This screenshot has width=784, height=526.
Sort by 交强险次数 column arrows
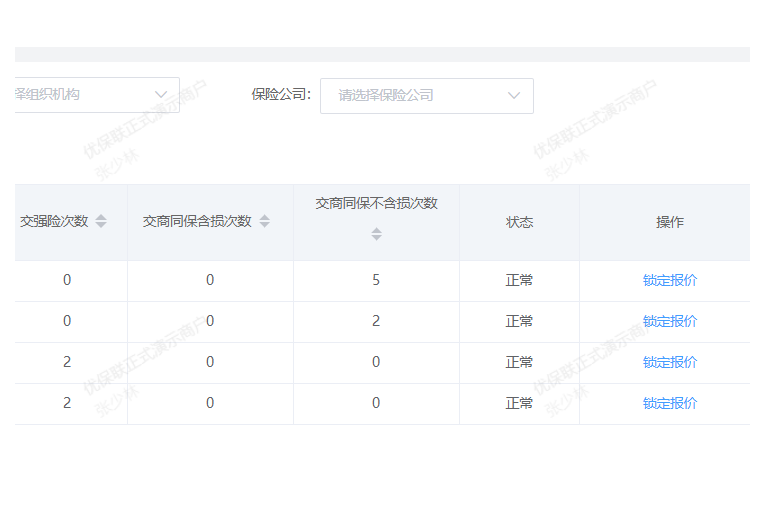pos(101,221)
